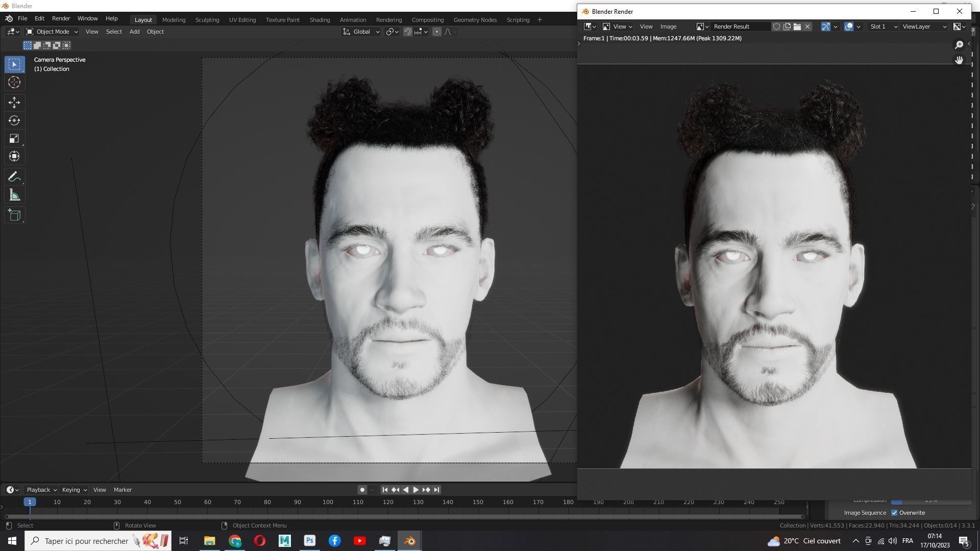
Task: Click Windows search box on taskbar
Action: click(x=99, y=541)
